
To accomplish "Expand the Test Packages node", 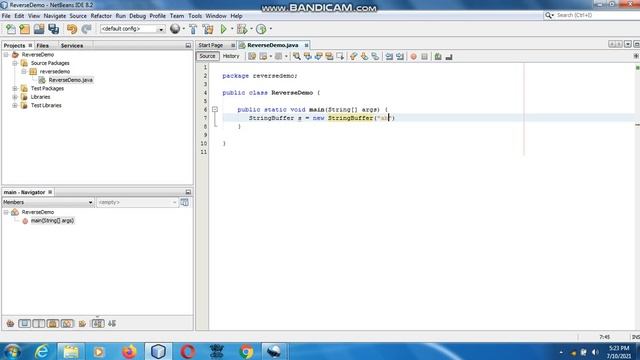I will coord(15,89).
